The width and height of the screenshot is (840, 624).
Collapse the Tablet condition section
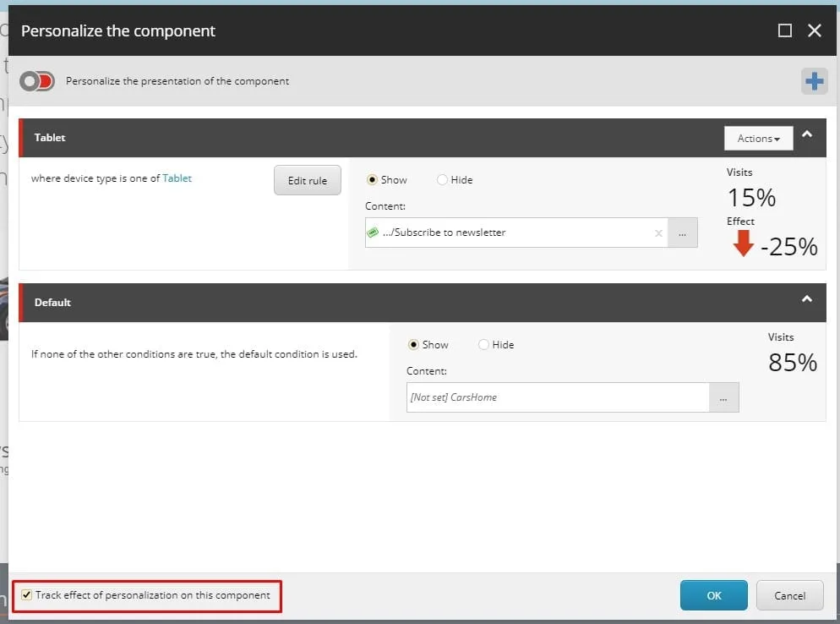tap(807, 133)
